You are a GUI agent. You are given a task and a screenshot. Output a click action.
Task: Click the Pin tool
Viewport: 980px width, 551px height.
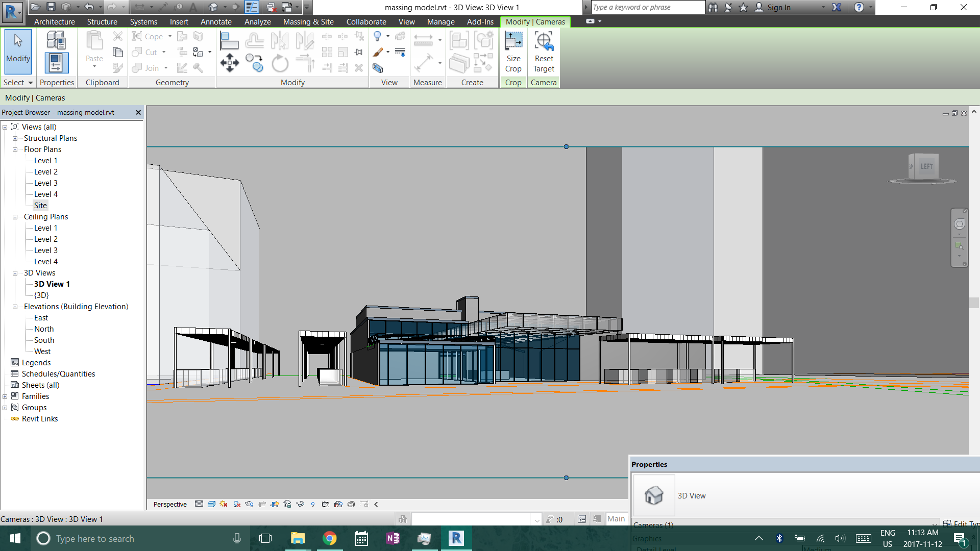(359, 52)
